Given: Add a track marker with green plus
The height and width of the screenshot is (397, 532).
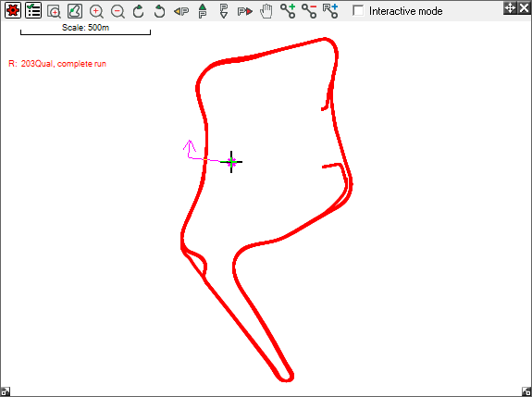Looking at the screenshot, I should 288,11.
